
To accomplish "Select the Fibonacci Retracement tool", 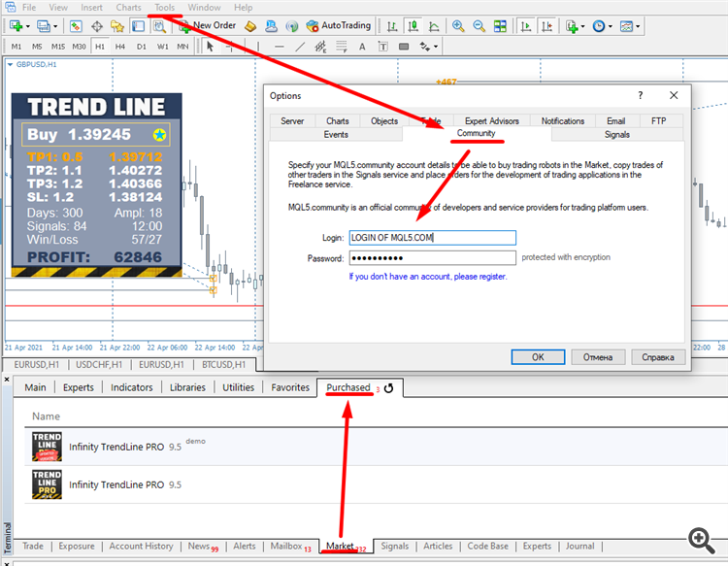I will click(x=342, y=47).
